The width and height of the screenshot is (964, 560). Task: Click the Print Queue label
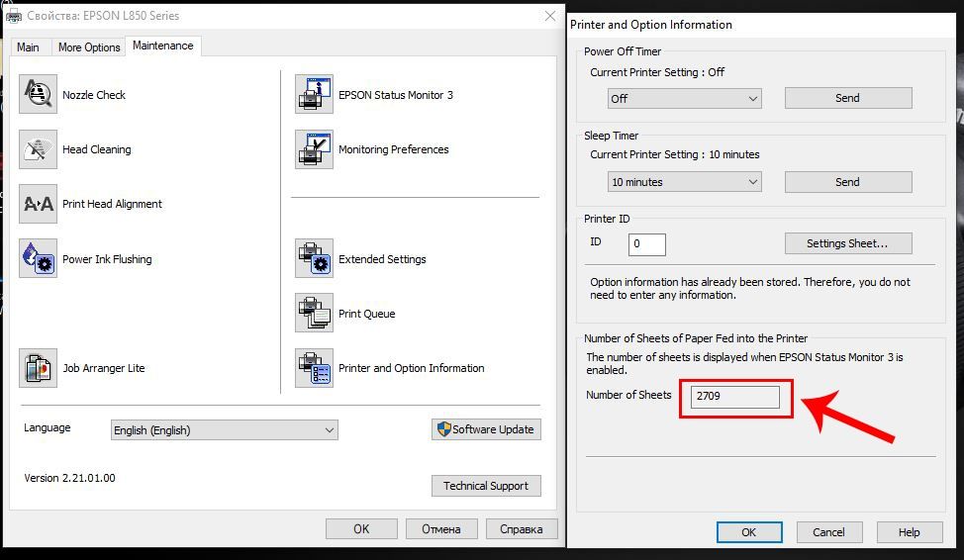tap(367, 314)
